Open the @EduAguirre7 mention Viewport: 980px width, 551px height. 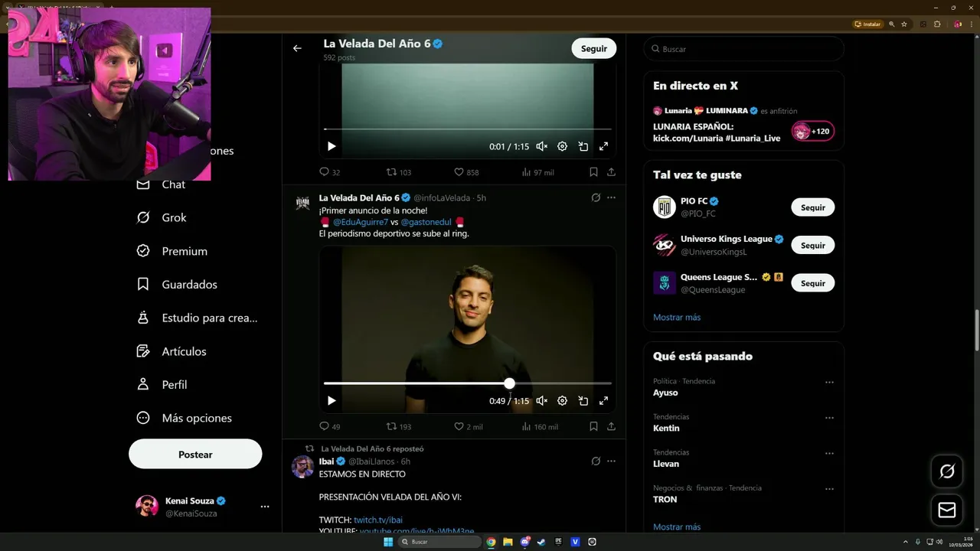click(360, 222)
